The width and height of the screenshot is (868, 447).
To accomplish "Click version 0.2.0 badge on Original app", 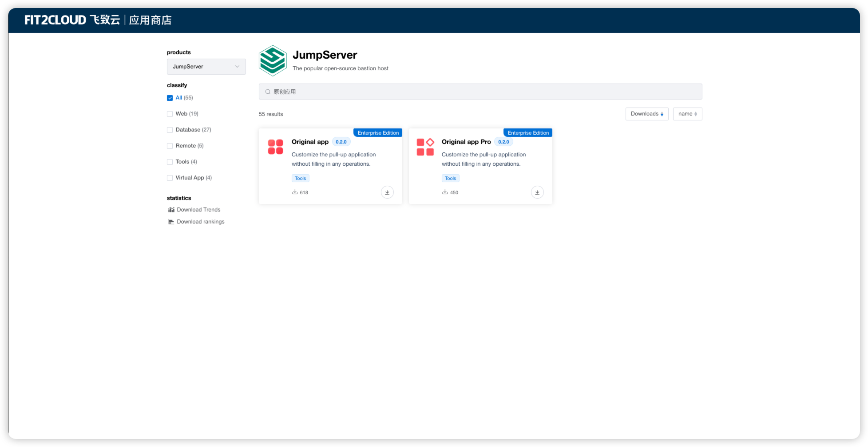I will (341, 142).
